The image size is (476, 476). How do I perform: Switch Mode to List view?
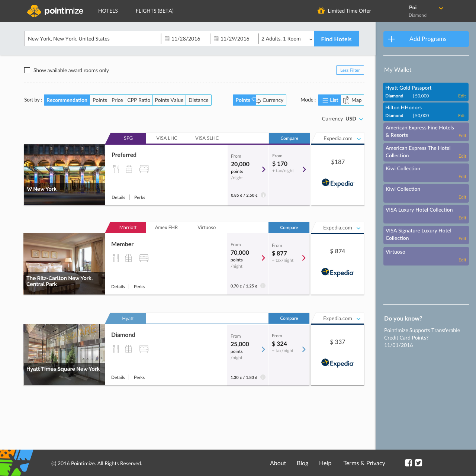coord(329,100)
